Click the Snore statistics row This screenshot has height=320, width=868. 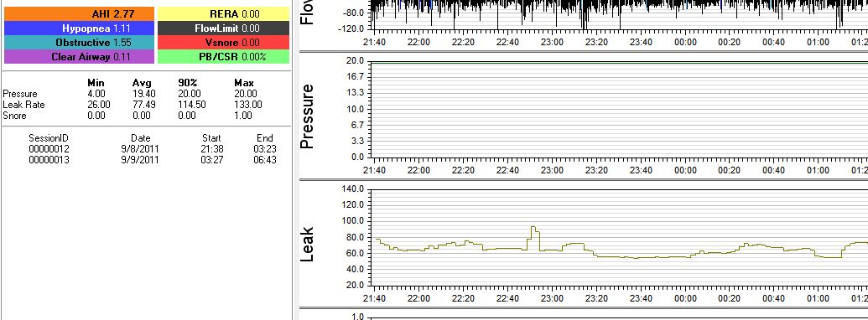(133, 116)
